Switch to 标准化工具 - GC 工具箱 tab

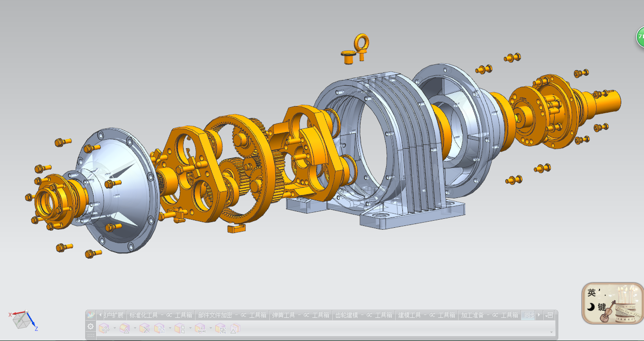[160, 315]
